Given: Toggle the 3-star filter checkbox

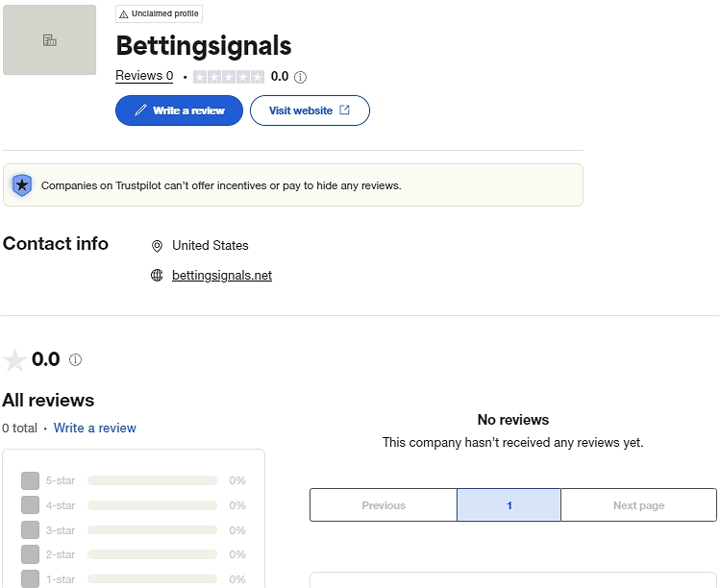Looking at the screenshot, I should (30, 530).
